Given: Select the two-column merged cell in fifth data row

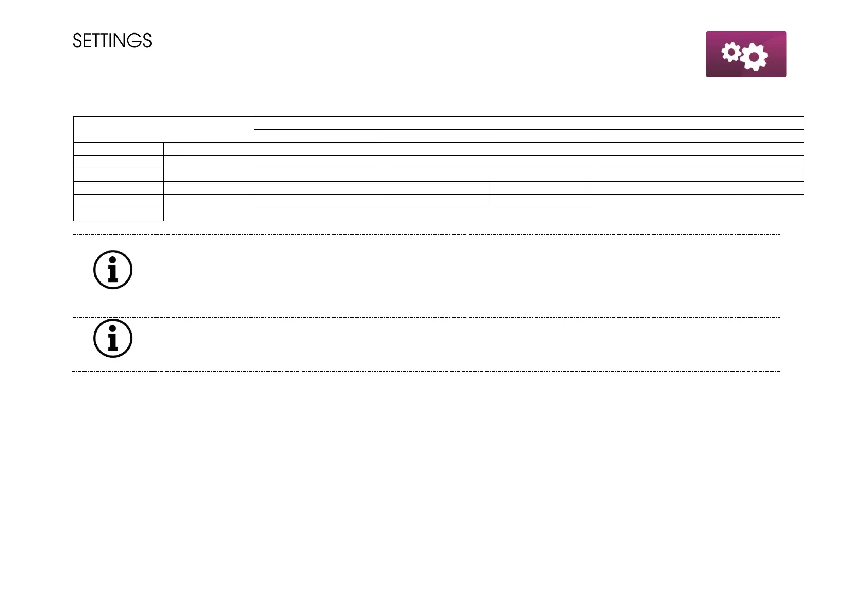Looking at the screenshot, I should pyautogui.click(x=371, y=201).
